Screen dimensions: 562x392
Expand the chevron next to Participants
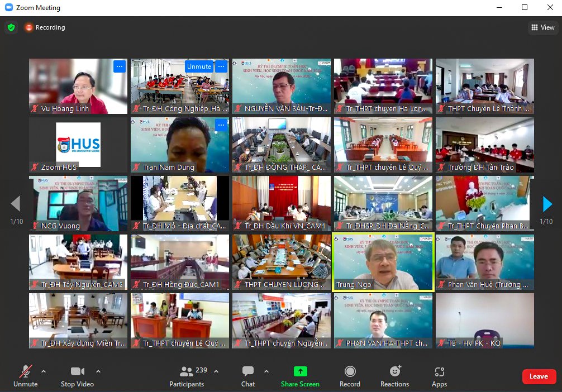coord(216,371)
